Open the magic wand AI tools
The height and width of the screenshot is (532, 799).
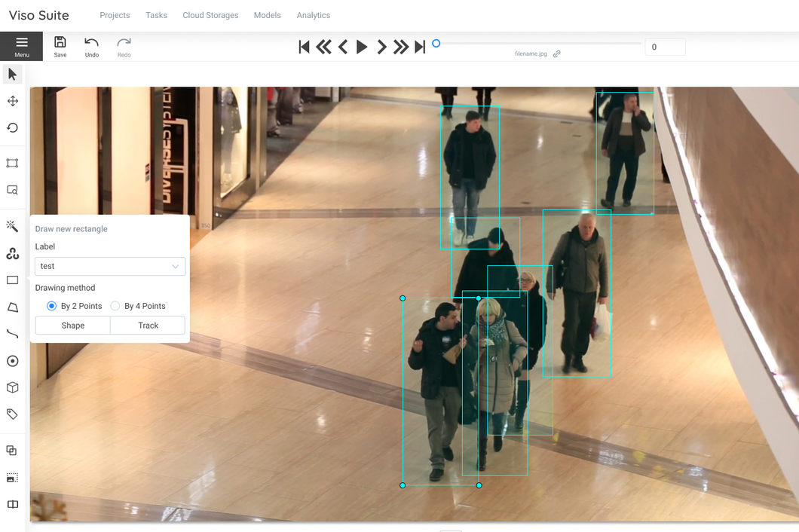(x=12, y=226)
